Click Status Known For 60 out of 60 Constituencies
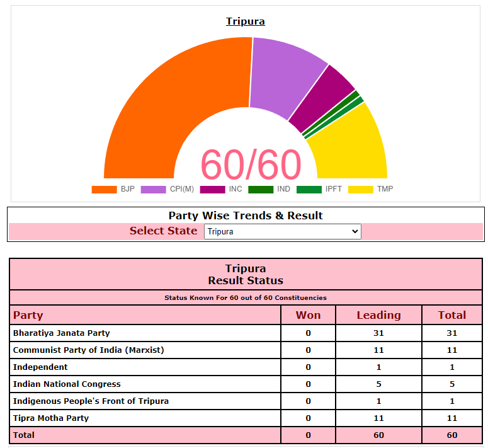 pyautogui.click(x=246, y=297)
